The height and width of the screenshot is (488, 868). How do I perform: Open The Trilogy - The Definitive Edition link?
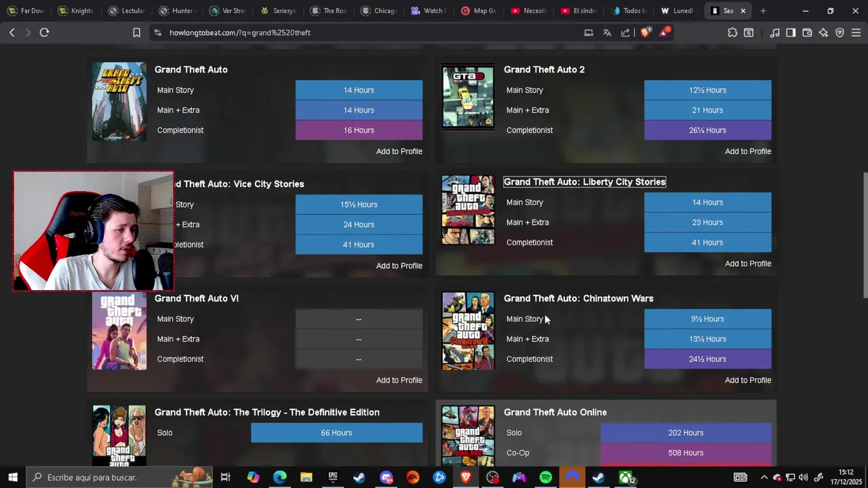coord(267,412)
